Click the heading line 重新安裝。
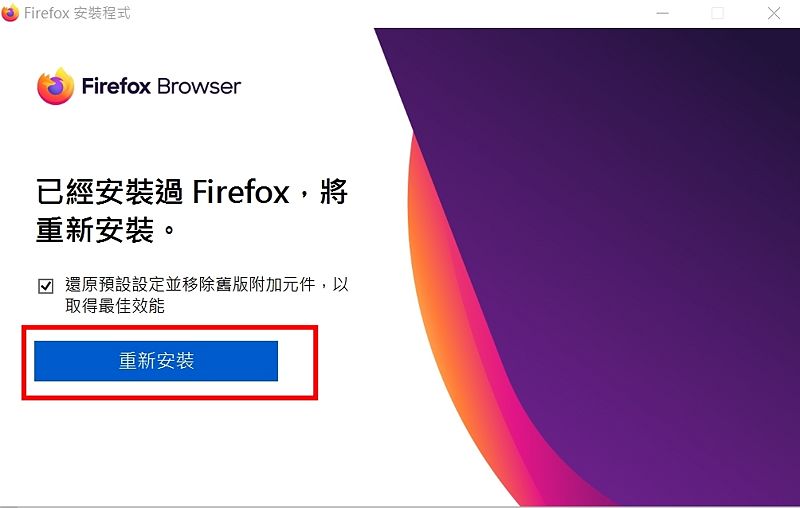Viewport: 800px width, 508px height. 106,230
